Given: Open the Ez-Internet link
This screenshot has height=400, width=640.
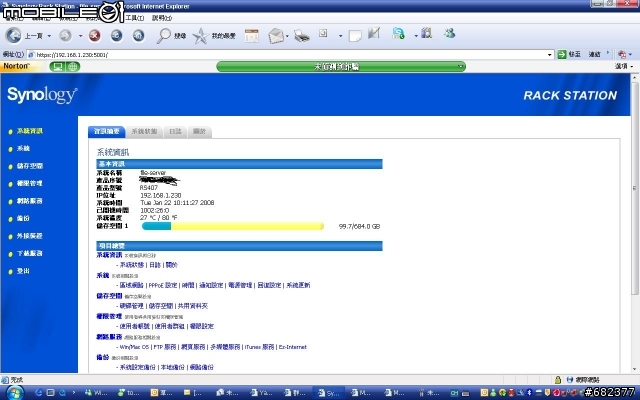Looking at the screenshot, I should click(293, 347).
